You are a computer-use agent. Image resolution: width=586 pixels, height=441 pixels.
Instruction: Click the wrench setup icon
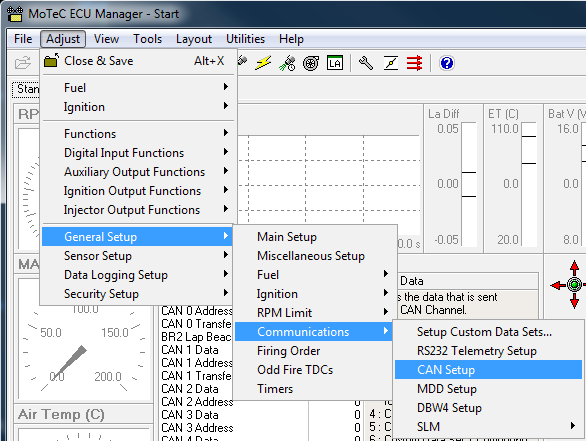pos(366,63)
